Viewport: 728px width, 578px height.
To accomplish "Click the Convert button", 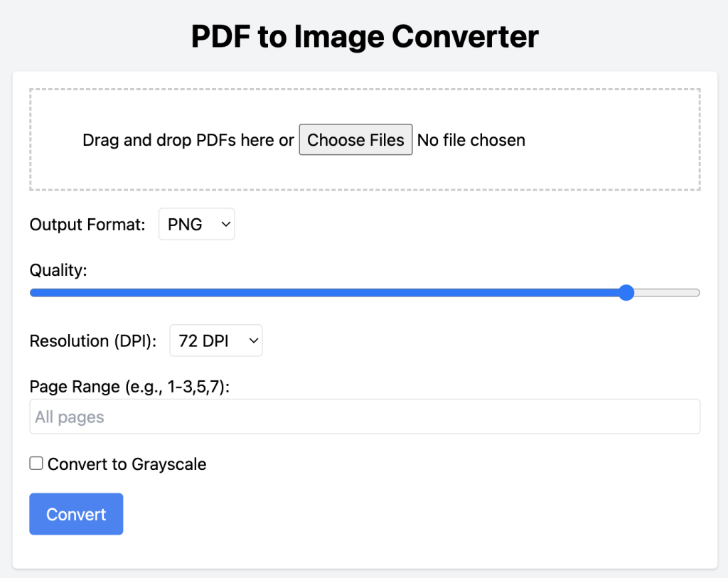I will [75, 513].
